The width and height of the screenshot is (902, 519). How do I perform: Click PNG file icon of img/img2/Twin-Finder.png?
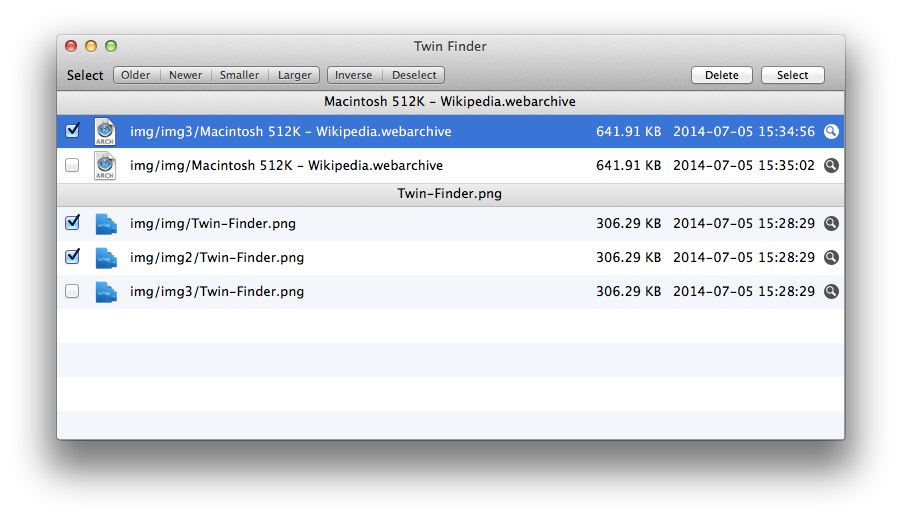click(106, 258)
